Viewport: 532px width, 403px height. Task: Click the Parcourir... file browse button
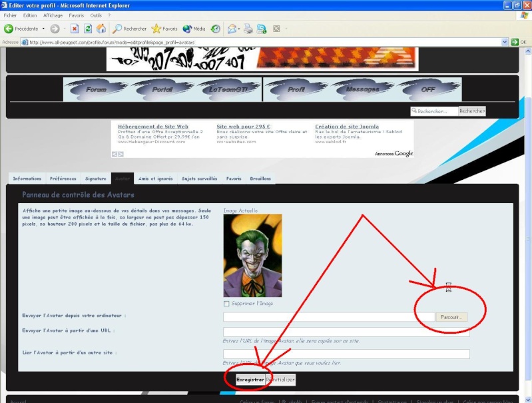(451, 317)
